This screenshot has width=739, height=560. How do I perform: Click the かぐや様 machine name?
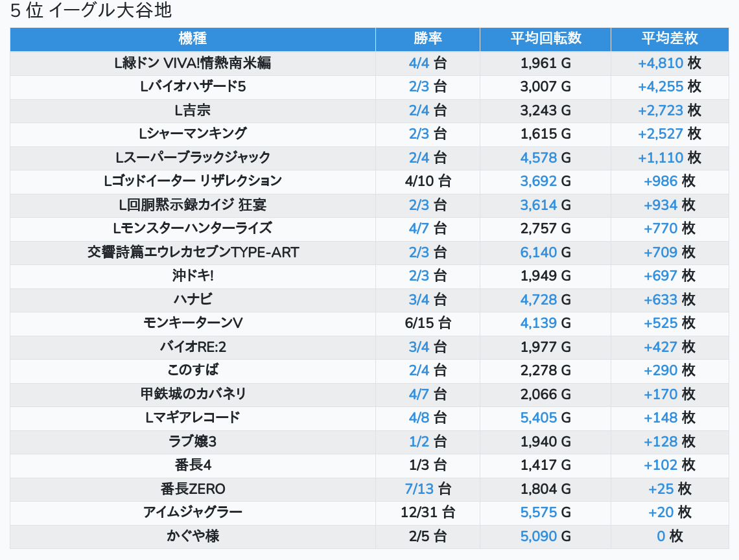[193, 536]
